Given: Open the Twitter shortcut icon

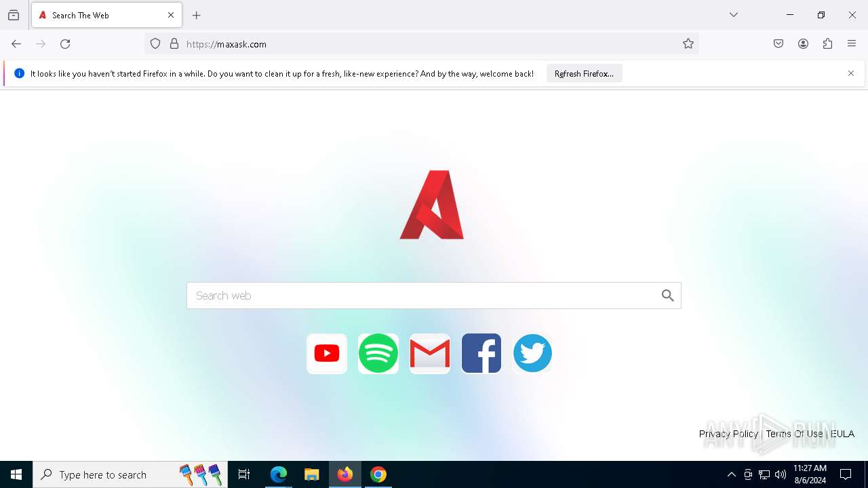Looking at the screenshot, I should click(532, 353).
